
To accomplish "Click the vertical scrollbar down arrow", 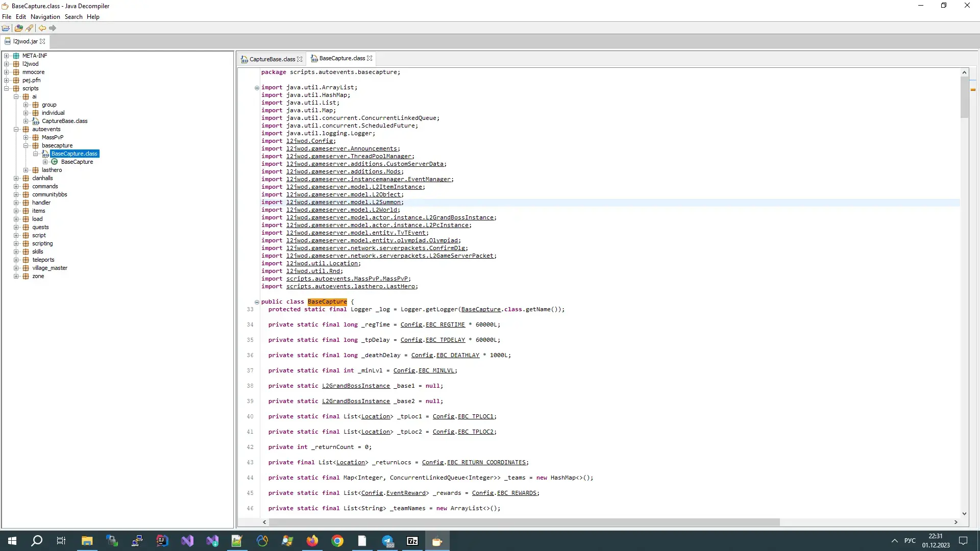I will (x=964, y=514).
